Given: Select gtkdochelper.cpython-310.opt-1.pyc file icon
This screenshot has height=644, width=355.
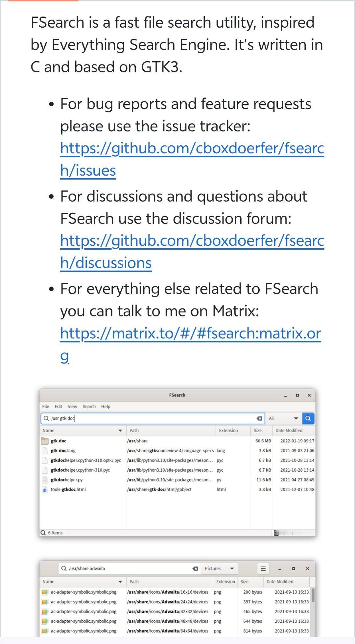Looking at the screenshot, I should (x=45, y=460).
